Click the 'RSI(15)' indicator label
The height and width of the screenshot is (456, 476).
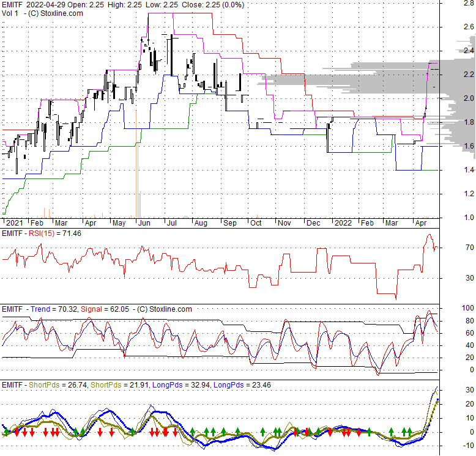coord(41,234)
